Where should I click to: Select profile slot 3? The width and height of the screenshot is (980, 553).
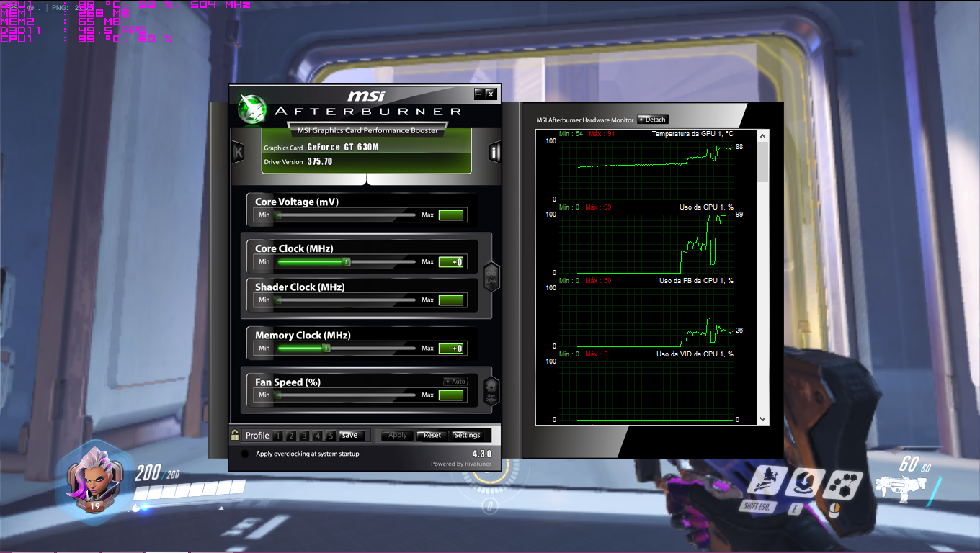[x=304, y=436]
